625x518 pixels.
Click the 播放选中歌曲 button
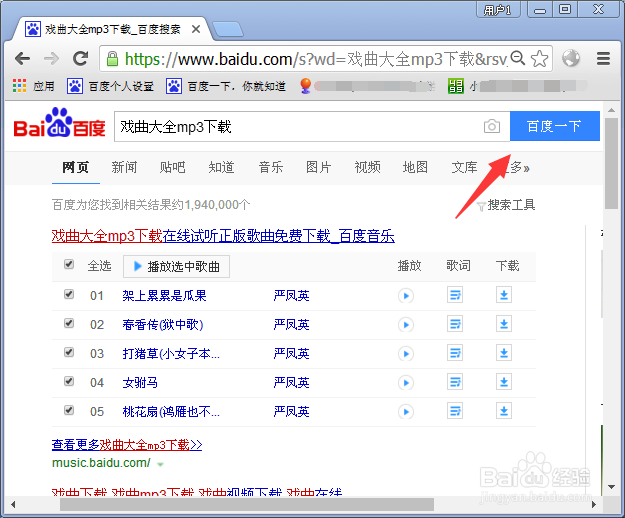pos(177,267)
